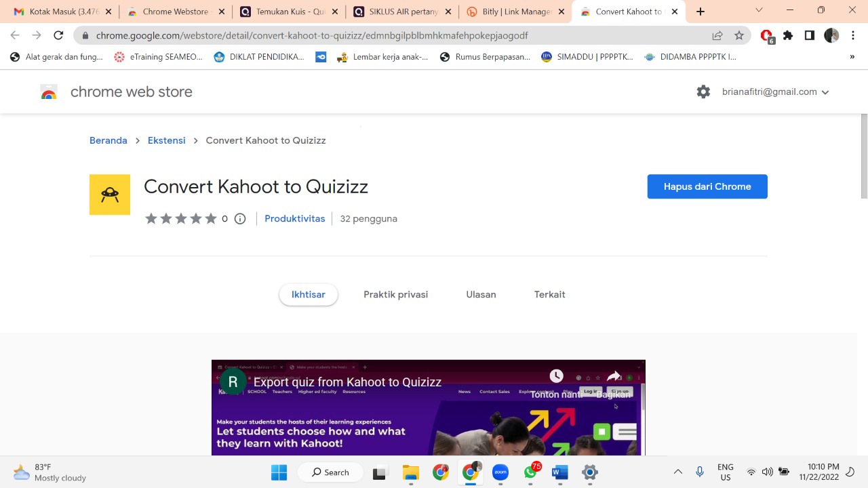Switch to the SIKLUS AIR tab
This screenshot has width=868, height=488.
click(401, 12)
